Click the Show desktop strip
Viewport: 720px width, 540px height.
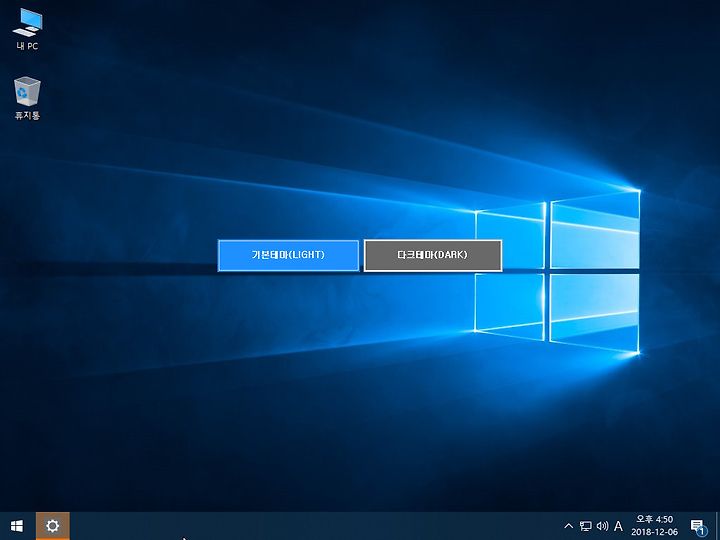717,526
